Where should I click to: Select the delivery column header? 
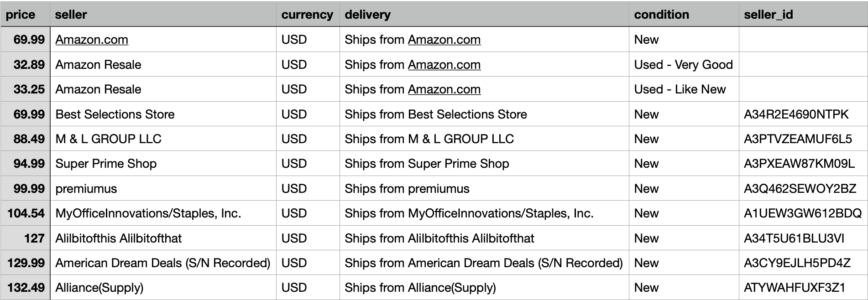484,14
